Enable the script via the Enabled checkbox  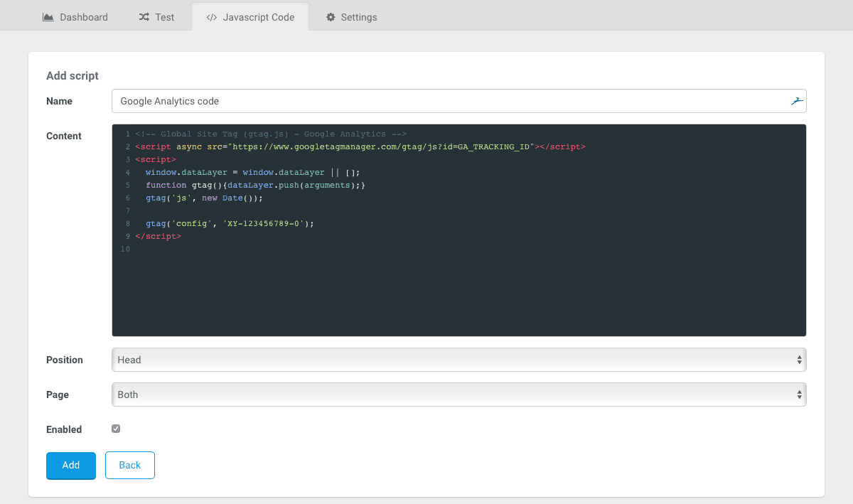tap(116, 428)
